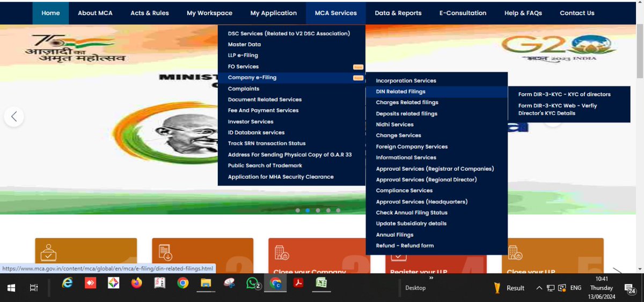Open Excel from the taskbar
This screenshot has width=644, height=302.
(x=321, y=283)
